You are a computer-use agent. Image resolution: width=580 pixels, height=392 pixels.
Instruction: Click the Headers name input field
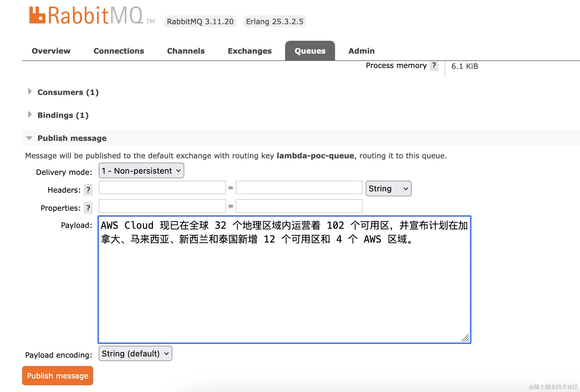coord(162,187)
